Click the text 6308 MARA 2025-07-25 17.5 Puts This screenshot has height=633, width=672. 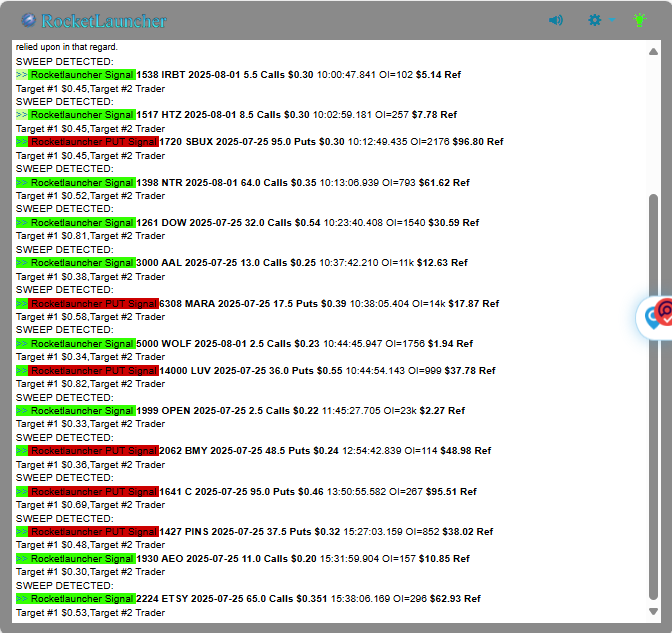(x=239, y=304)
